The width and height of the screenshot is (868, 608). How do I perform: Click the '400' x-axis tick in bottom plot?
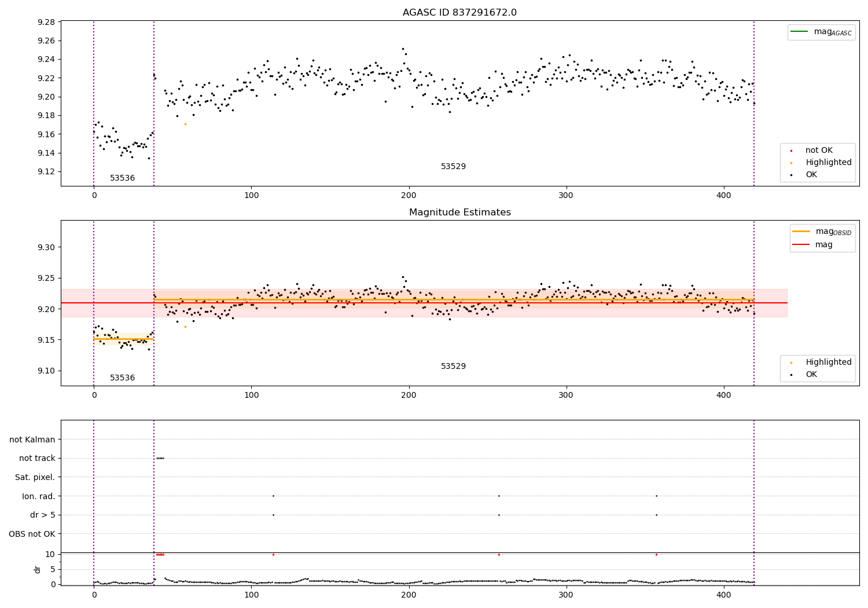click(723, 595)
